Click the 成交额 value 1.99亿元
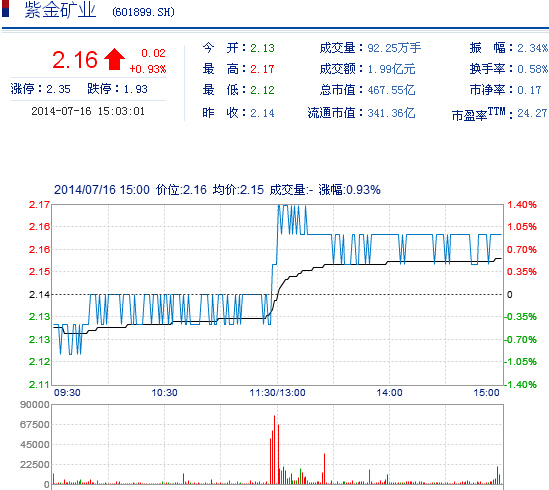549x490 pixels. pyautogui.click(x=391, y=69)
